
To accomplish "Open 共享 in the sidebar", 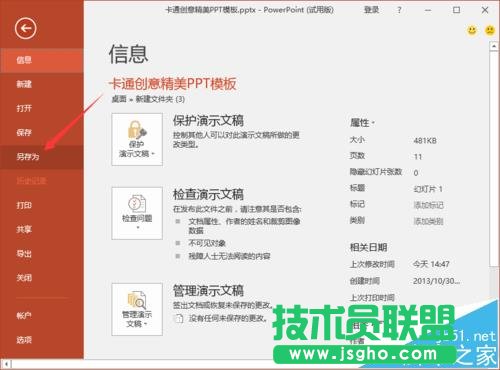I will [x=42, y=229].
